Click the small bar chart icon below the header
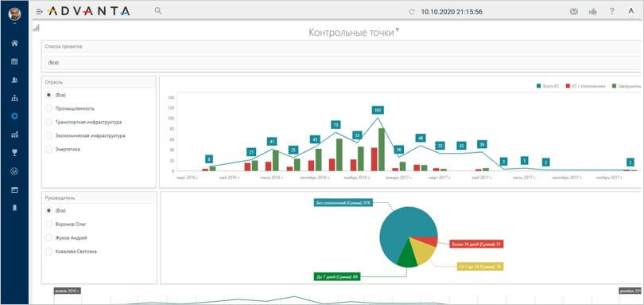This screenshot has height=305, width=644. (36, 28)
